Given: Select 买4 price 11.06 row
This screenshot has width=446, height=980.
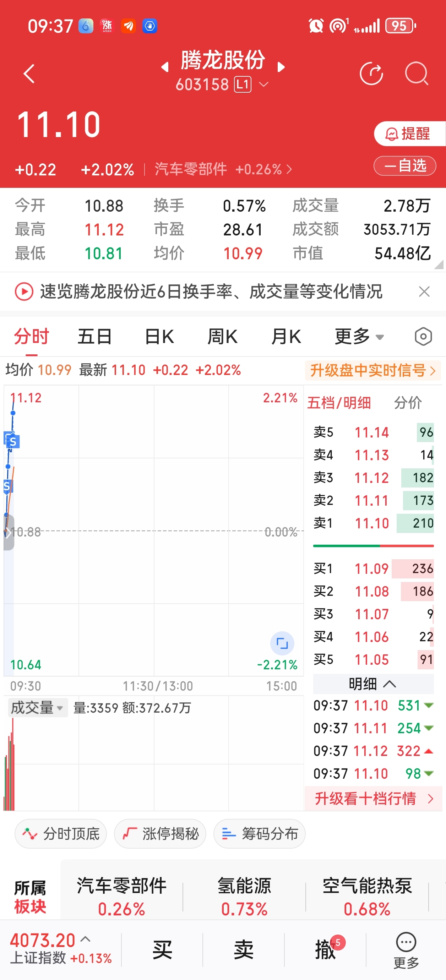Looking at the screenshot, I should pyautogui.click(x=373, y=637).
